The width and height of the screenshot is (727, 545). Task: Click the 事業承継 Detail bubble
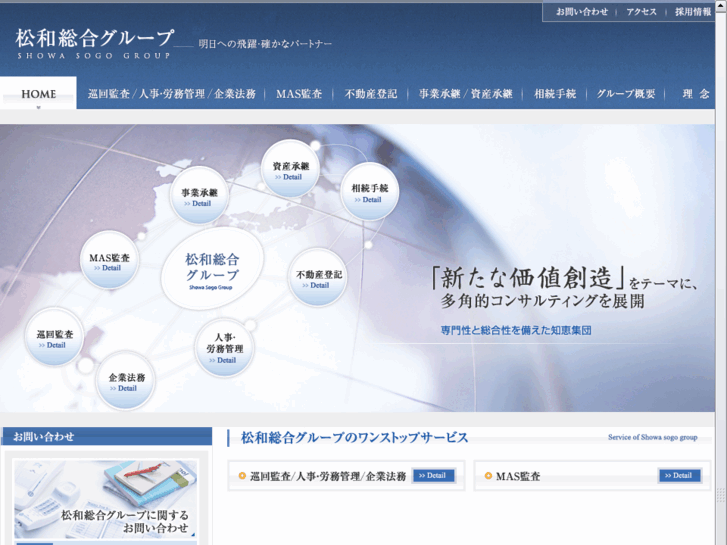pyautogui.click(x=199, y=196)
